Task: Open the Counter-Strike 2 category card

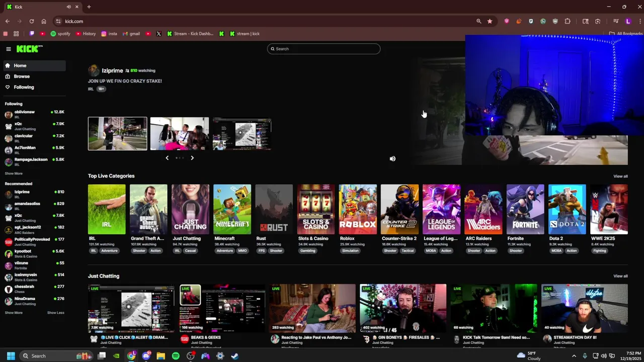Action: pos(399,209)
